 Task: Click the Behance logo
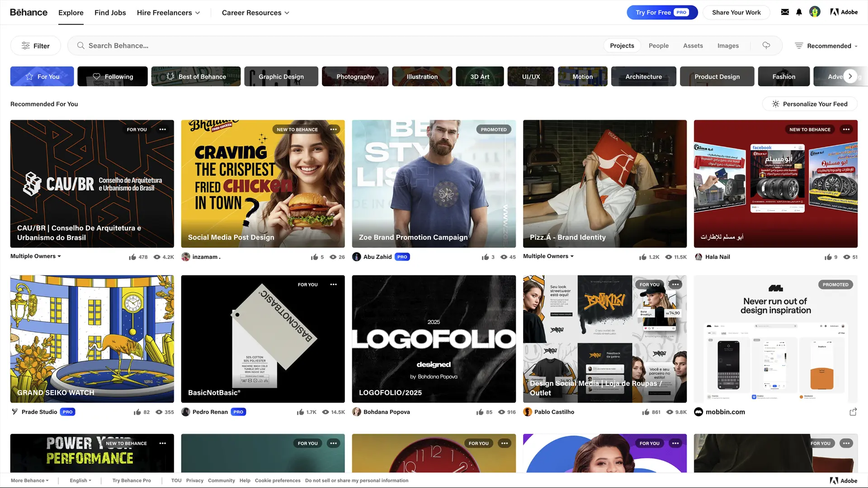28,12
